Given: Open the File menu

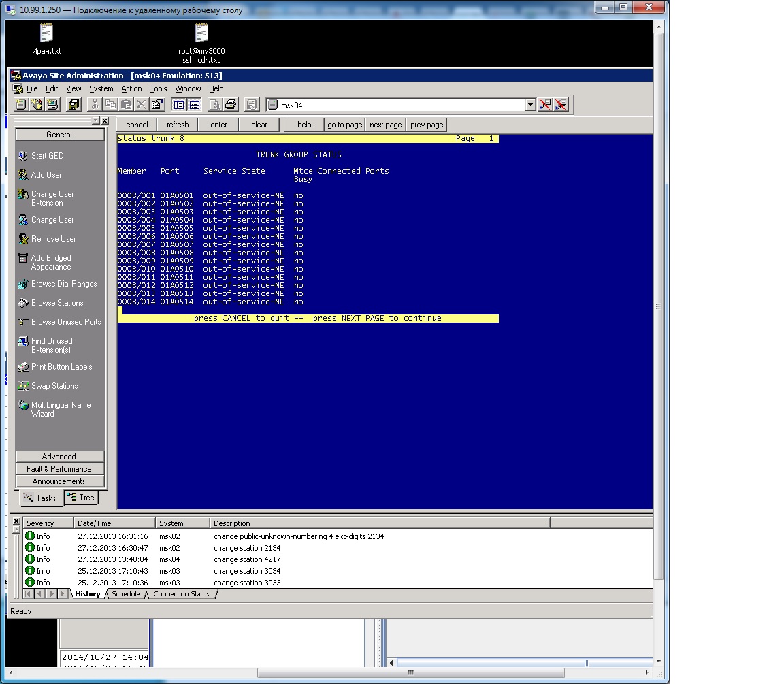Looking at the screenshot, I should tap(32, 88).
